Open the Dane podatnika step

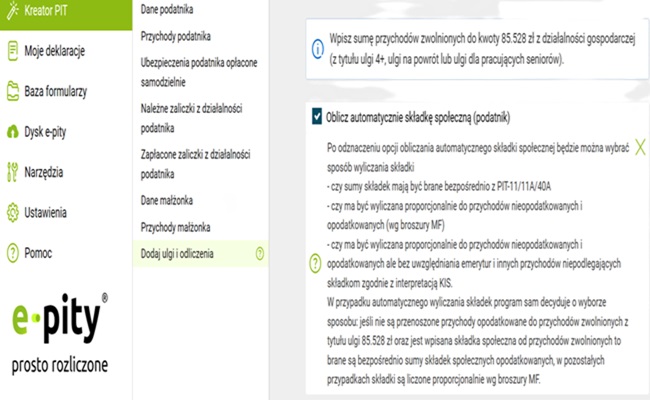[x=167, y=9]
